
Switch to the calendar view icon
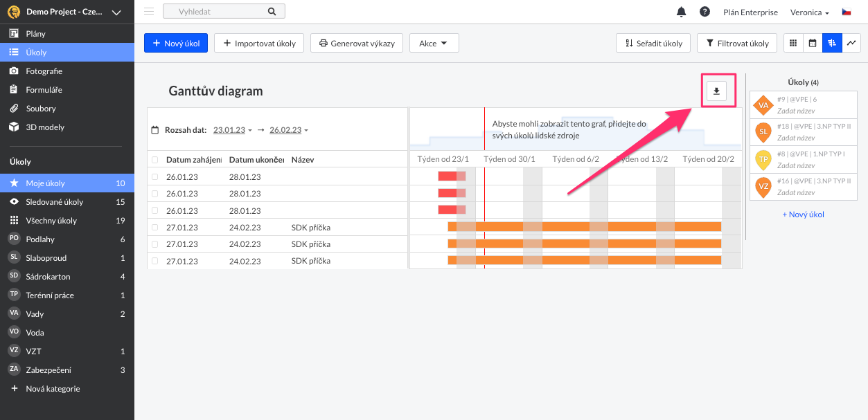coord(813,43)
